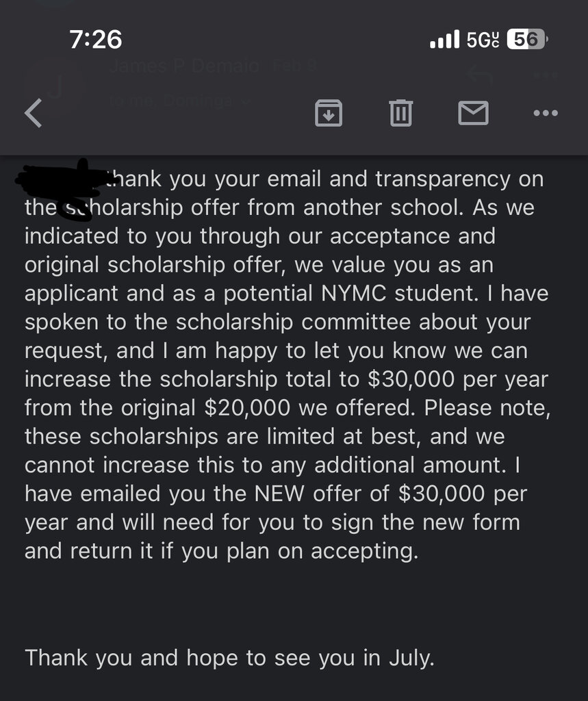This screenshot has height=701, width=588.
Task: Tap the faded reply arrow behind the toolbar
Action: coord(481,76)
